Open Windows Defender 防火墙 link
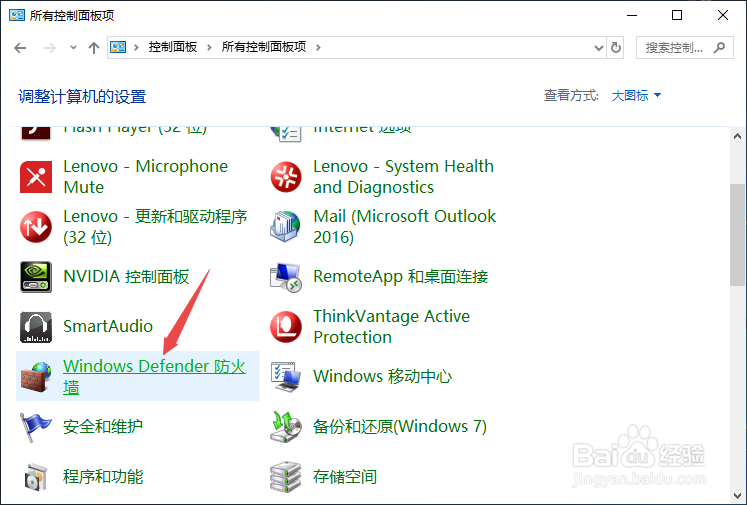Image resolution: width=747 pixels, height=505 pixels. (154, 376)
